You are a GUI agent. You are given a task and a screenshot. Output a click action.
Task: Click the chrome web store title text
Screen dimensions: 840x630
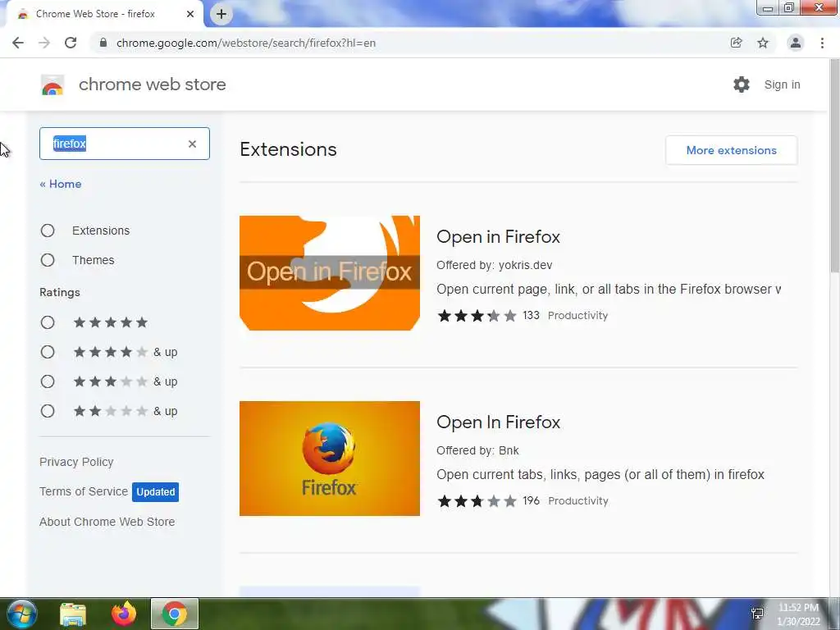coord(152,84)
